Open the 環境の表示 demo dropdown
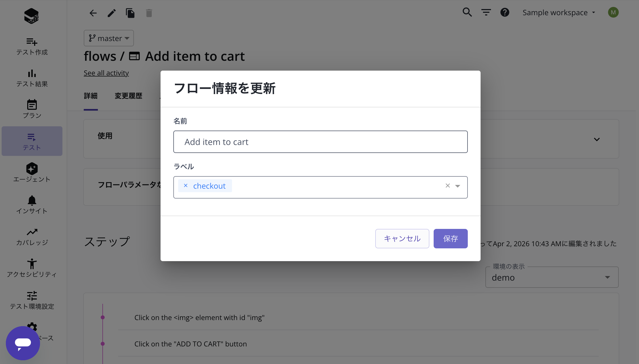The width and height of the screenshot is (639, 364). coord(552,277)
